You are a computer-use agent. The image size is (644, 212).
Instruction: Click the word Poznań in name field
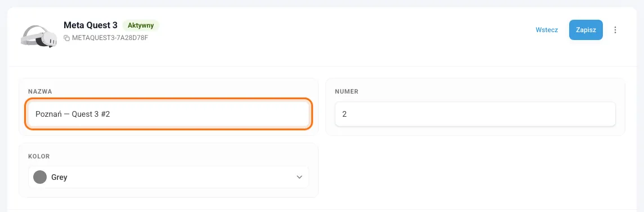48,114
